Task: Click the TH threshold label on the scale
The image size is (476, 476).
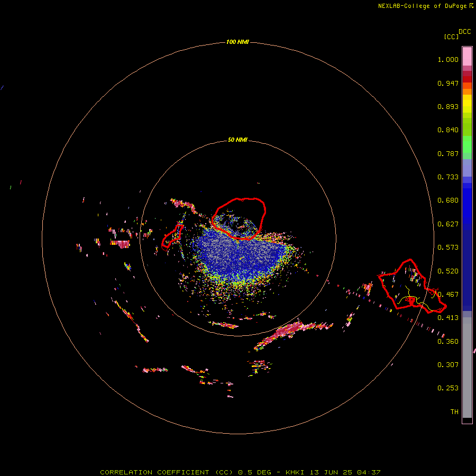Action: [x=454, y=412]
